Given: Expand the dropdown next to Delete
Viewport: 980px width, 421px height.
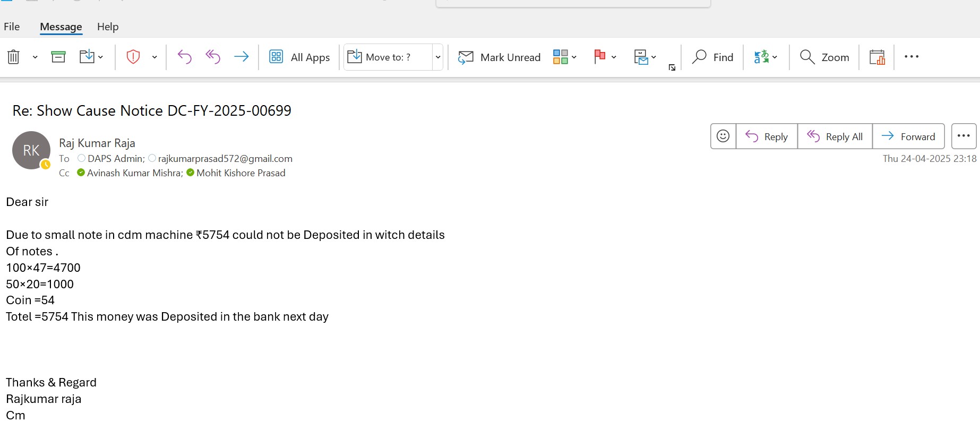Looking at the screenshot, I should [x=35, y=57].
